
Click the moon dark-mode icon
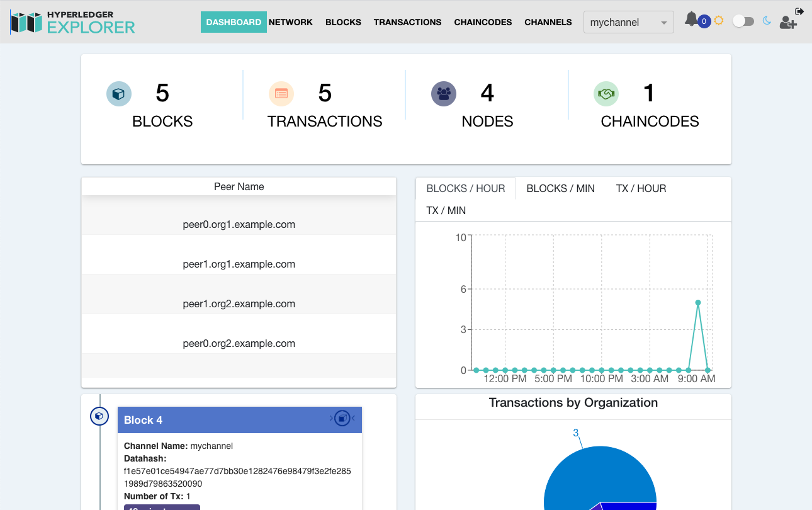click(767, 21)
